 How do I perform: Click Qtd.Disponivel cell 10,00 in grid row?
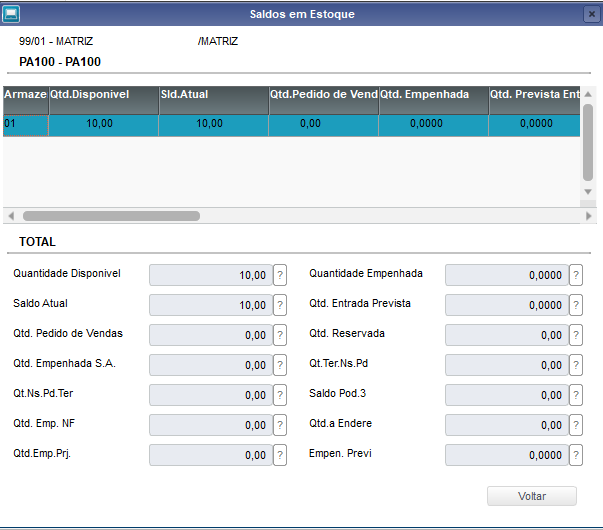tap(104, 125)
